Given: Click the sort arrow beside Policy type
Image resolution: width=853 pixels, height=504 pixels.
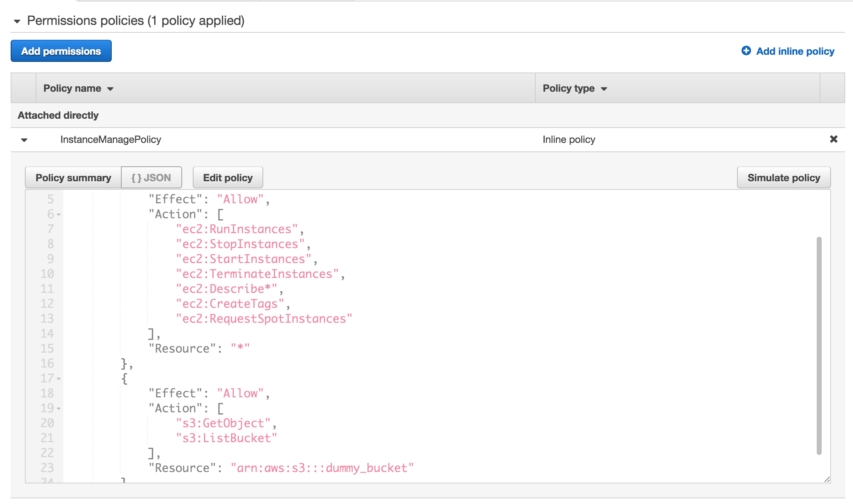Looking at the screenshot, I should [604, 89].
